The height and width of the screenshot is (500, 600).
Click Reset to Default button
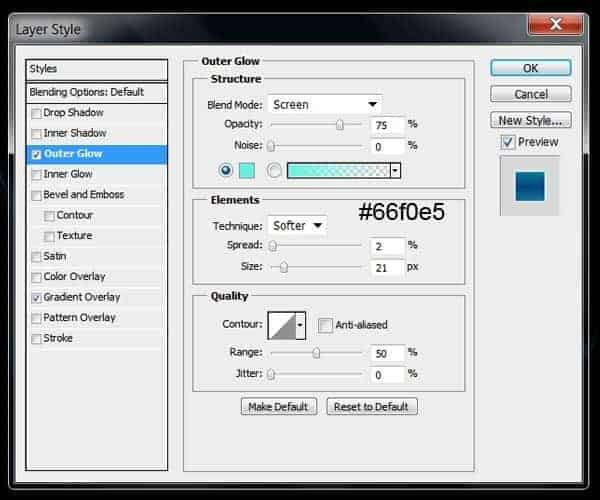pyautogui.click(x=372, y=406)
